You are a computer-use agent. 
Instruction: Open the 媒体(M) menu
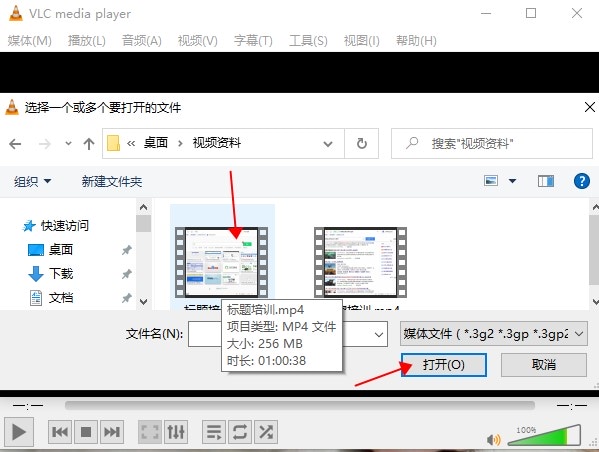[x=29, y=41]
